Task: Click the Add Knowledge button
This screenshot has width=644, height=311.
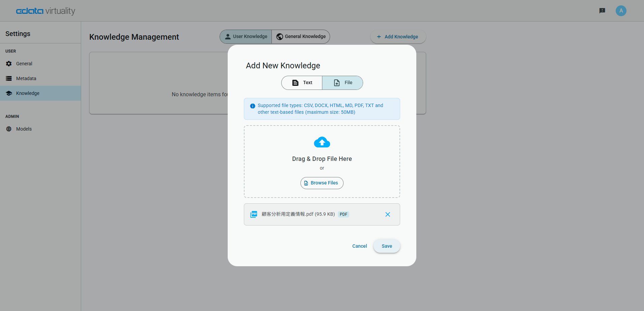Action: click(398, 37)
